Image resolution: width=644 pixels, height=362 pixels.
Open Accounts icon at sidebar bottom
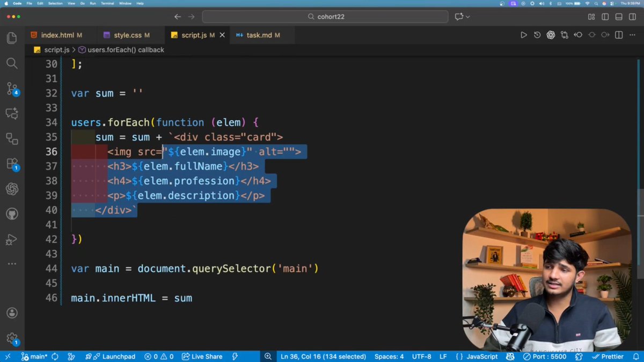click(12, 313)
